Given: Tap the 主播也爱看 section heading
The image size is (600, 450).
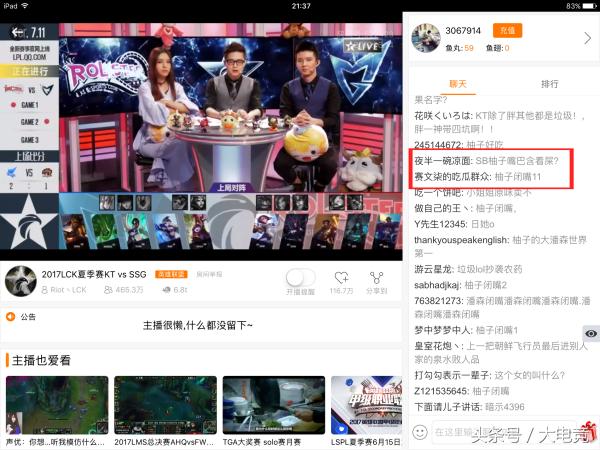Looking at the screenshot, I should pyautogui.click(x=41, y=360).
